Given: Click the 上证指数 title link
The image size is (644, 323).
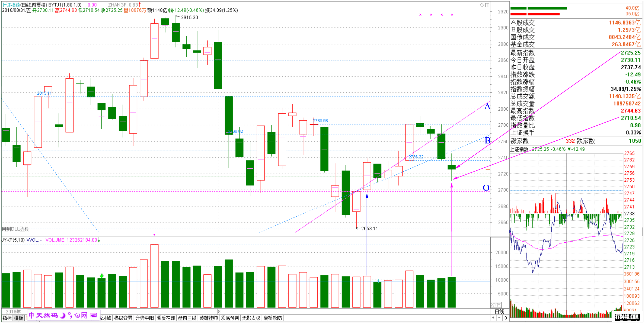Looking at the screenshot, I should point(11,5).
